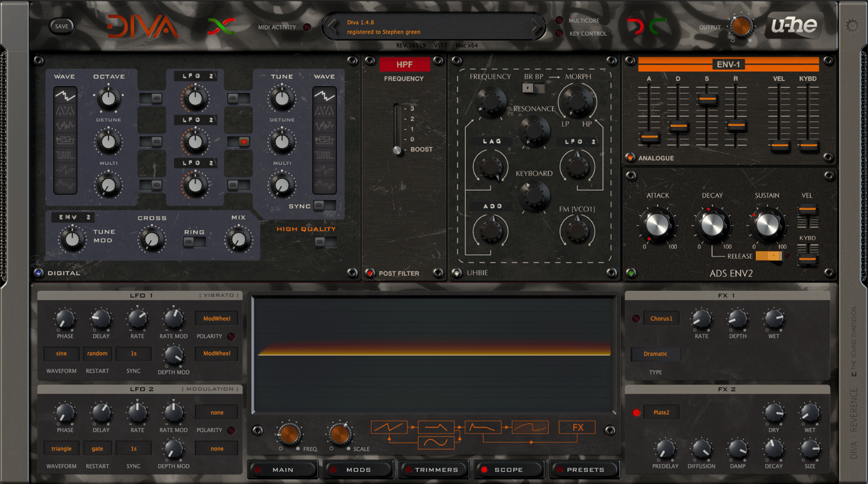Viewport: 868px width, 484px height.
Task: Open chorus type Dramatic selector
Action: point(656,354)
